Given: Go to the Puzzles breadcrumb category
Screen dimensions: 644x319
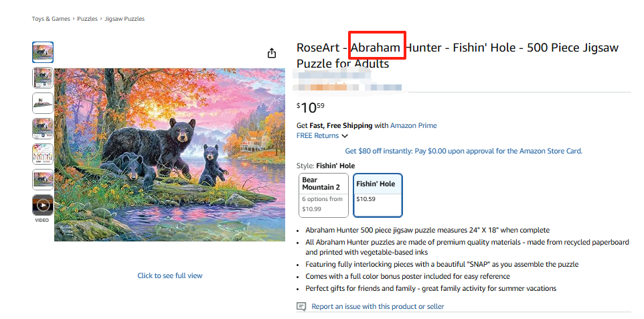Looking at the screenshot, I should (87, 19).
